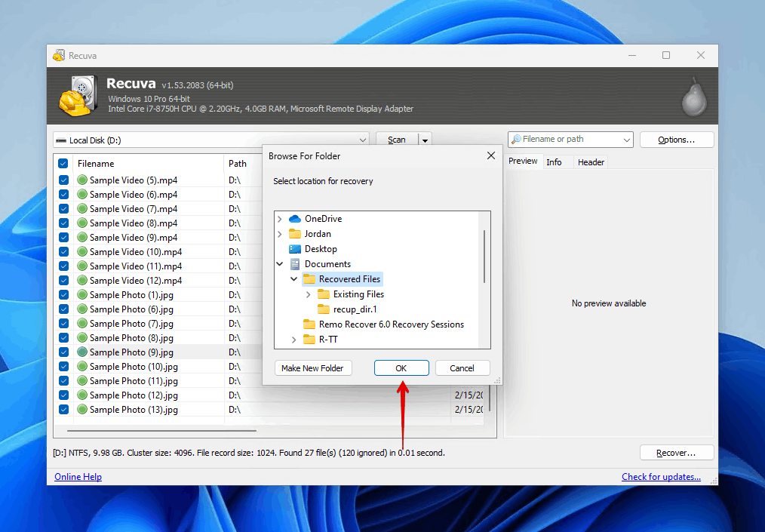Sort by the Filename column header
The width and height of the screenshot is (765, 532).
(x=148, y=164)
